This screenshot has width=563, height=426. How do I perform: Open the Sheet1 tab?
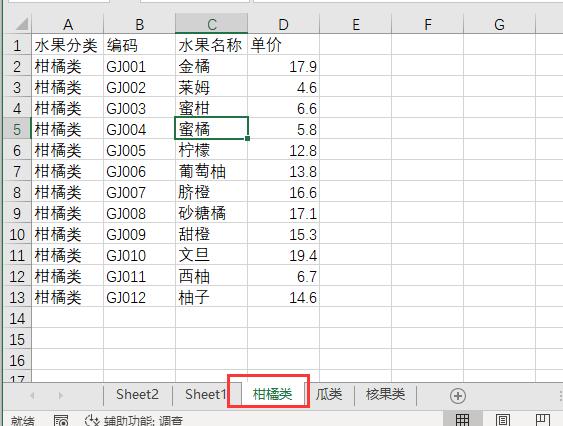(205, 394)
